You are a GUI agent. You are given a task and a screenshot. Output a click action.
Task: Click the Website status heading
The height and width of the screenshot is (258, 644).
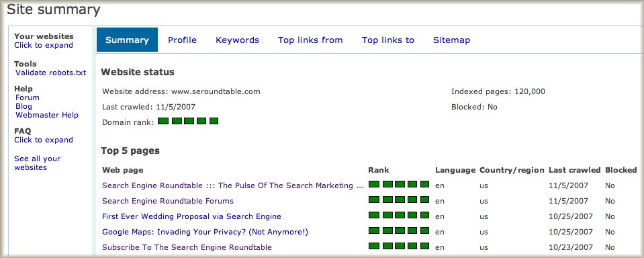coord(138,72)
